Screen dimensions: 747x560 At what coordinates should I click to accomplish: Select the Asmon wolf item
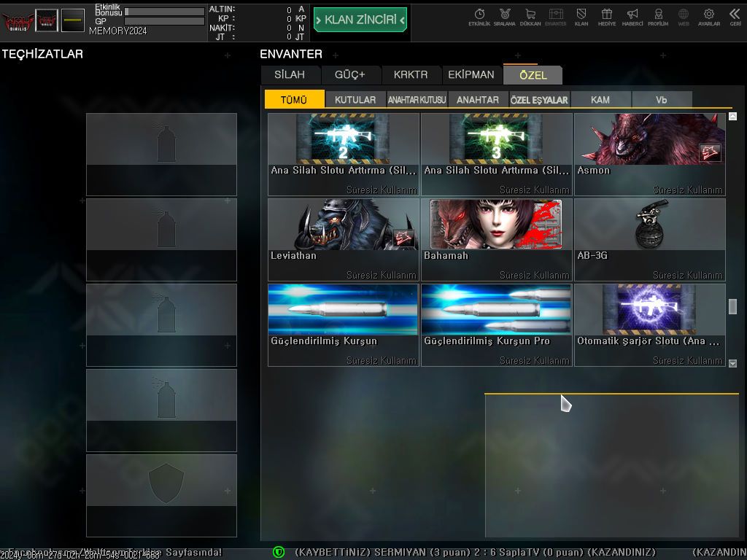click(650, 155)
